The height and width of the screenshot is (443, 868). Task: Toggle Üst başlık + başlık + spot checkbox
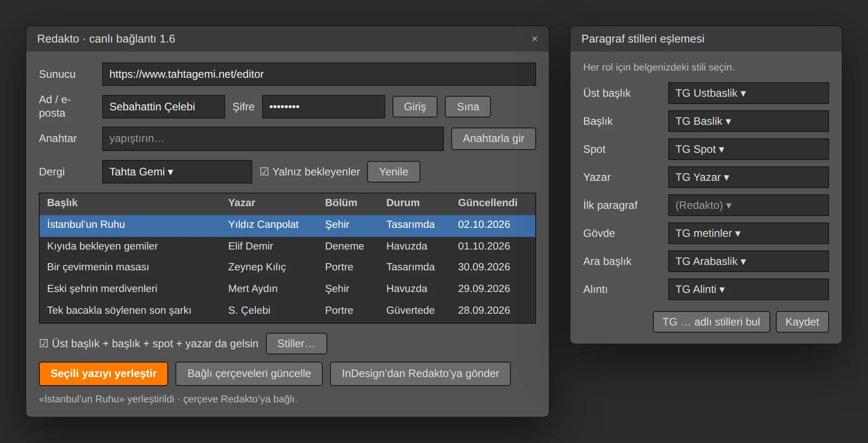tap(44, 344)
